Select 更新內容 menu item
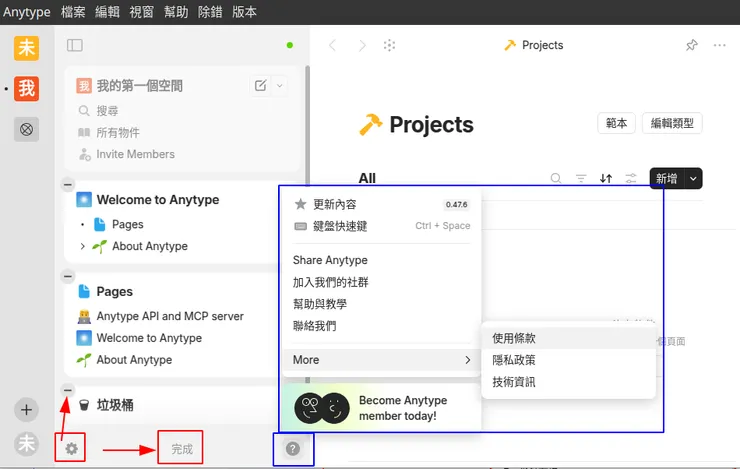This screenshot has width=740, height=469. (381, 204)
